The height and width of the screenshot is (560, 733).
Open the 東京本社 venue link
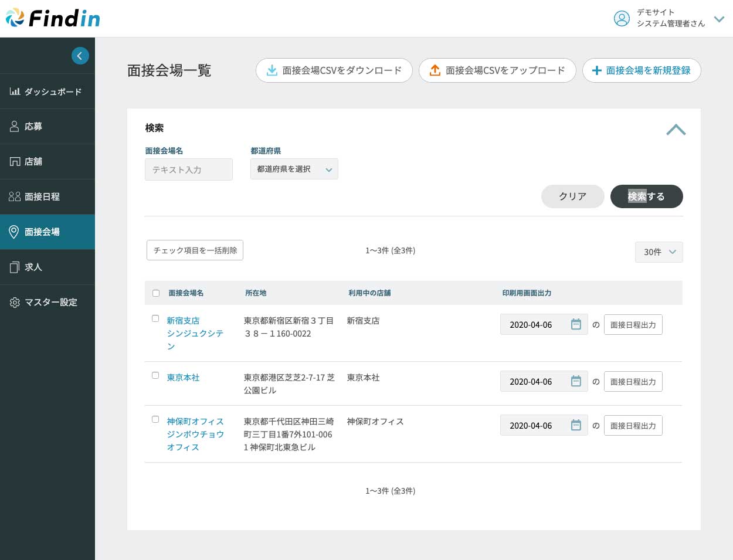[183, 378]
